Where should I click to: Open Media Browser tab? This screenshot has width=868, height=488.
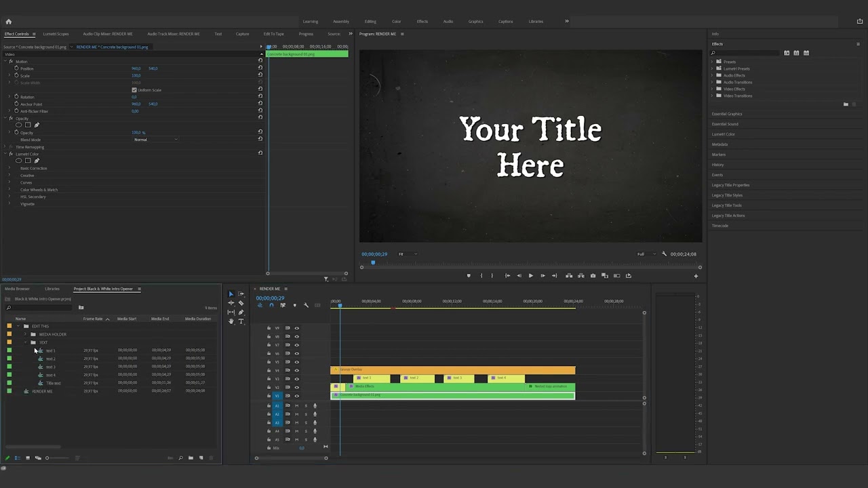17,289
